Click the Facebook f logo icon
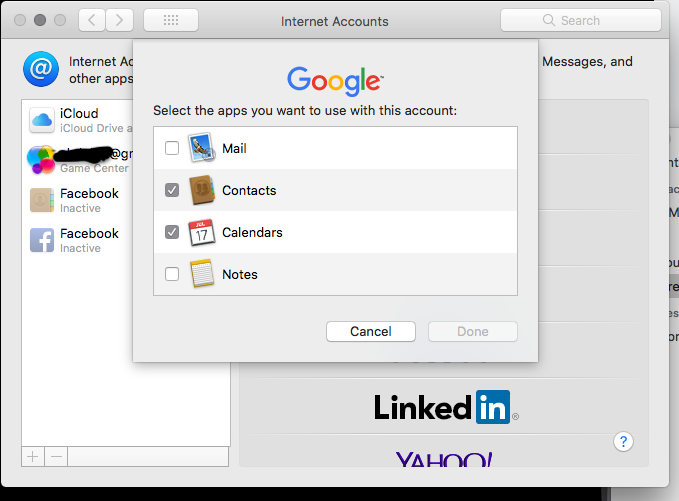 pos(42,240)
